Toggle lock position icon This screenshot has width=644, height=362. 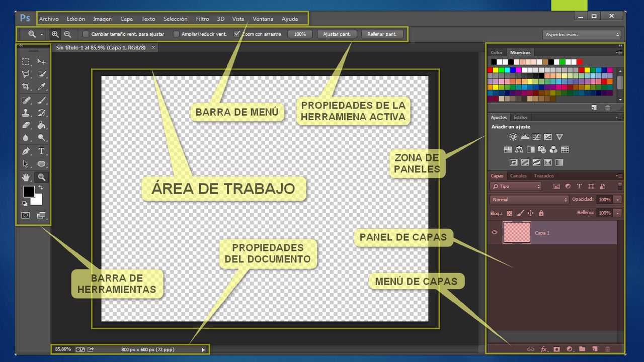[530, 213]
